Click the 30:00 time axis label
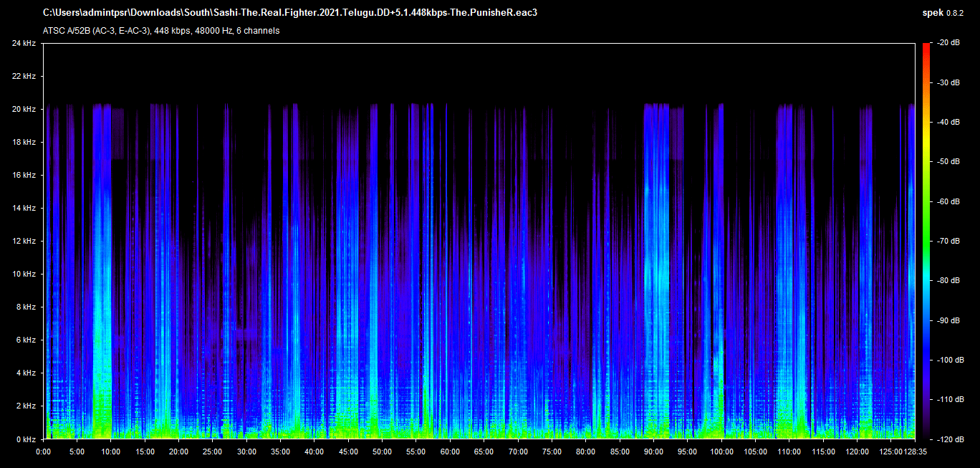This screenshot has height=468, width=980. tap(246, 452)
